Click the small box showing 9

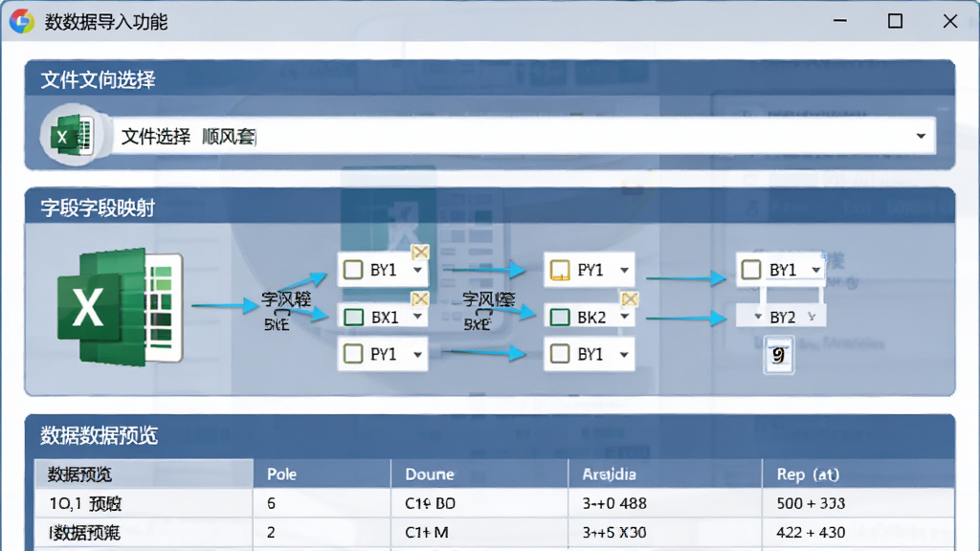779,356
